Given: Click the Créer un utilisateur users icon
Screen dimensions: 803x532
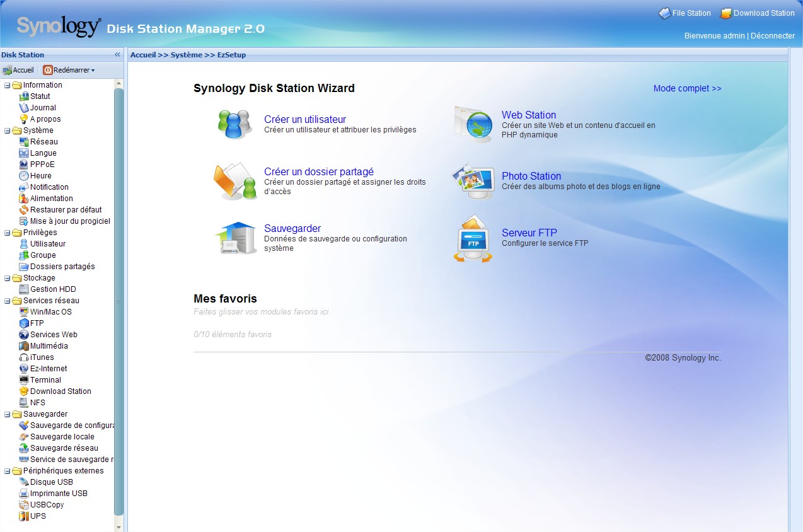Looking at the screenshot, I should [235, 125].
